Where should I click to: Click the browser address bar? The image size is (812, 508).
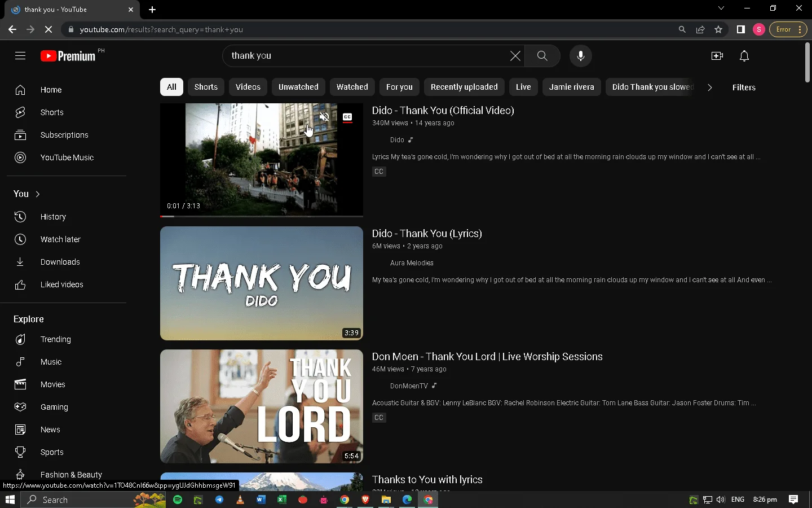coord(372,29)
